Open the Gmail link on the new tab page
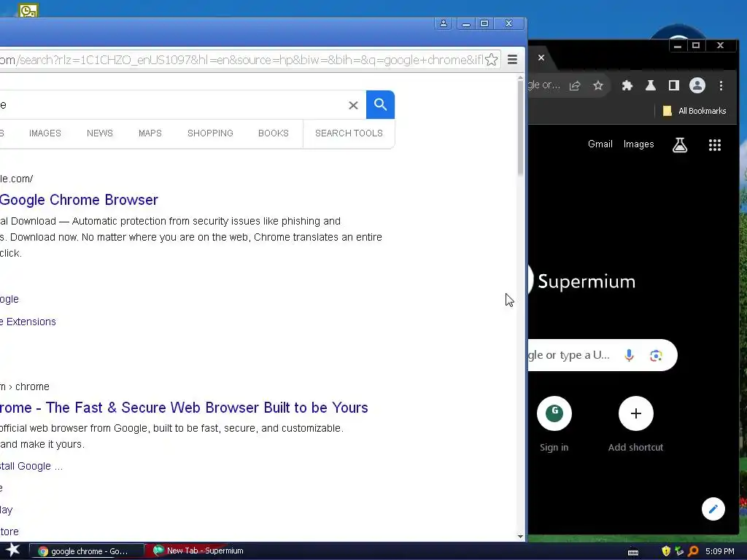 click(x=600, y=144)
